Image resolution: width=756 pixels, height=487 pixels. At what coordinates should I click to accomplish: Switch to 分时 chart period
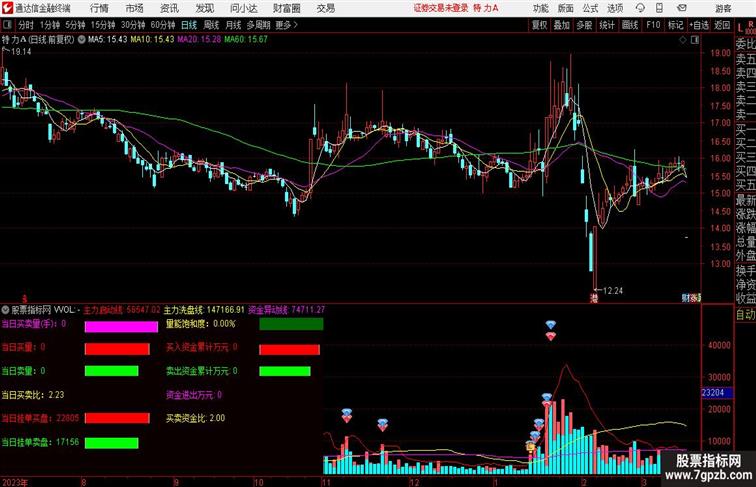click(x=26, y=25)
